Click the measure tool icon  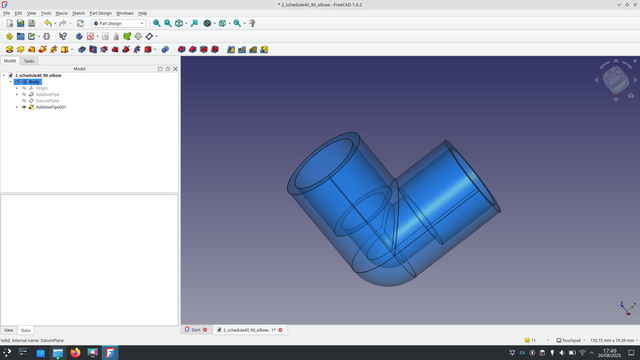[252, 23]
